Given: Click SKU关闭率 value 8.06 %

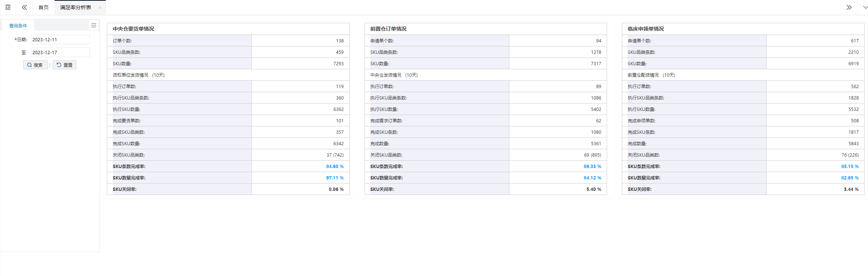Looking at the screenshot, I should pyautogui.click(x=336, y=189).
